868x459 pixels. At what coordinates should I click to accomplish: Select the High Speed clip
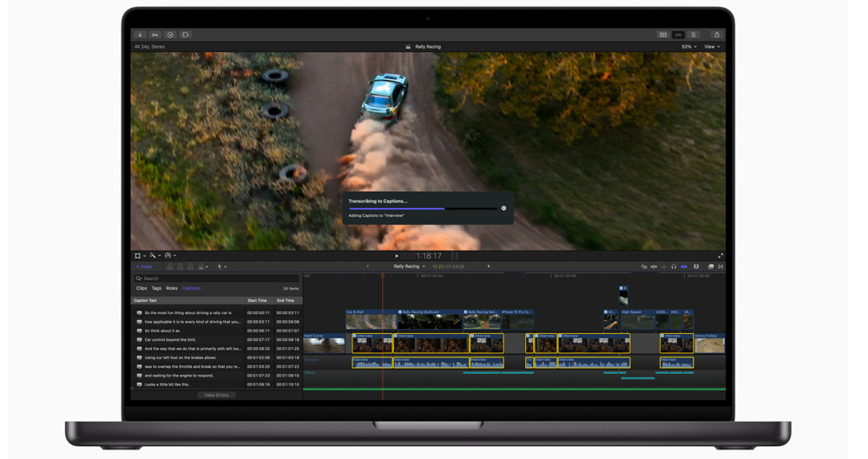coord(637,320)
